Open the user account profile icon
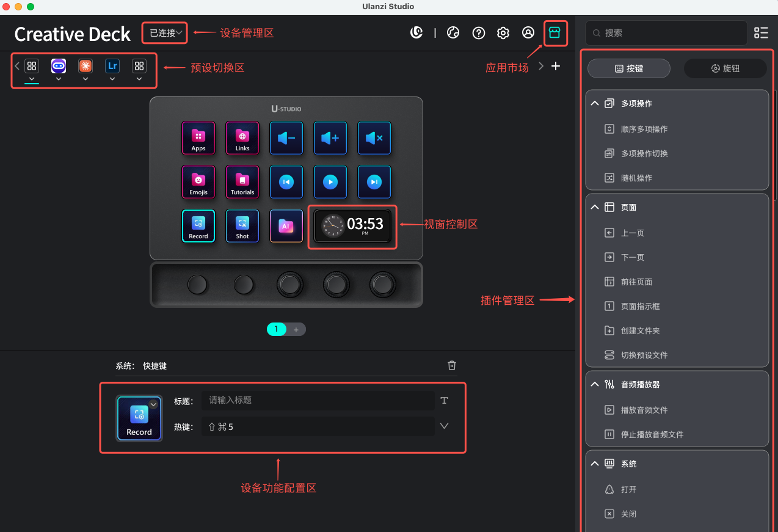 click(528, 33)
